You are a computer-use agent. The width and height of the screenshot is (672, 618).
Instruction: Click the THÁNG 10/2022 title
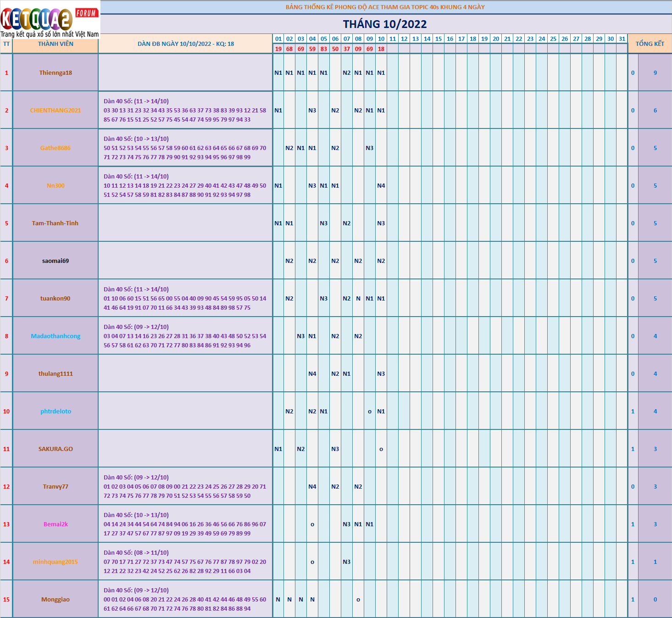point(384,24)
